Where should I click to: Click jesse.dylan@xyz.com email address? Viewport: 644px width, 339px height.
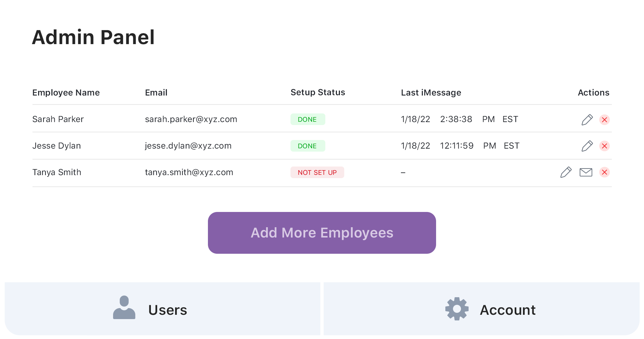tap(188, 146)
